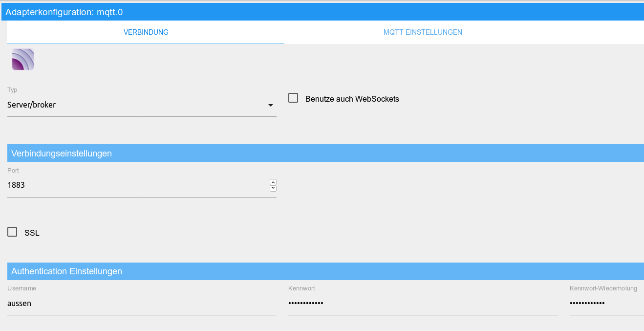Click the Kennwort-Wiederholung password field
The height and width of the screenshot is (331, 644).
(x=607, y=304)
